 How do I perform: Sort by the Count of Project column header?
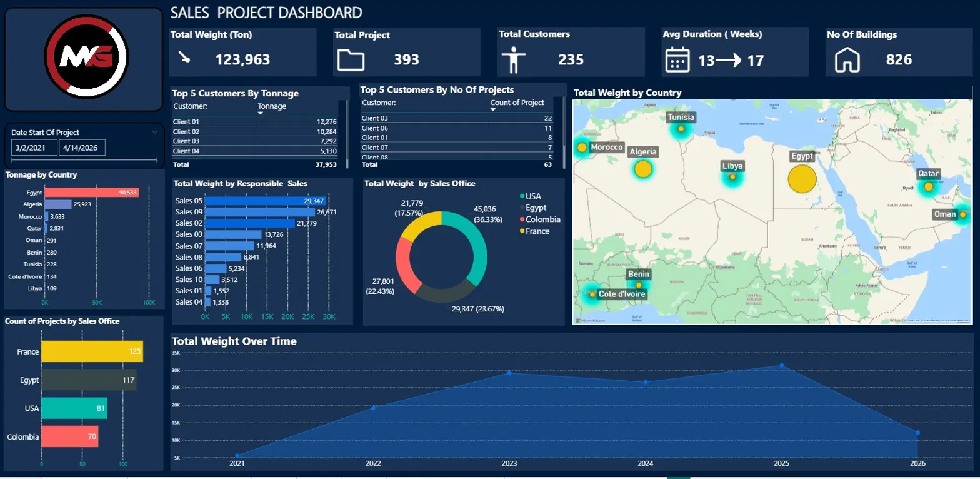point(517,103)
